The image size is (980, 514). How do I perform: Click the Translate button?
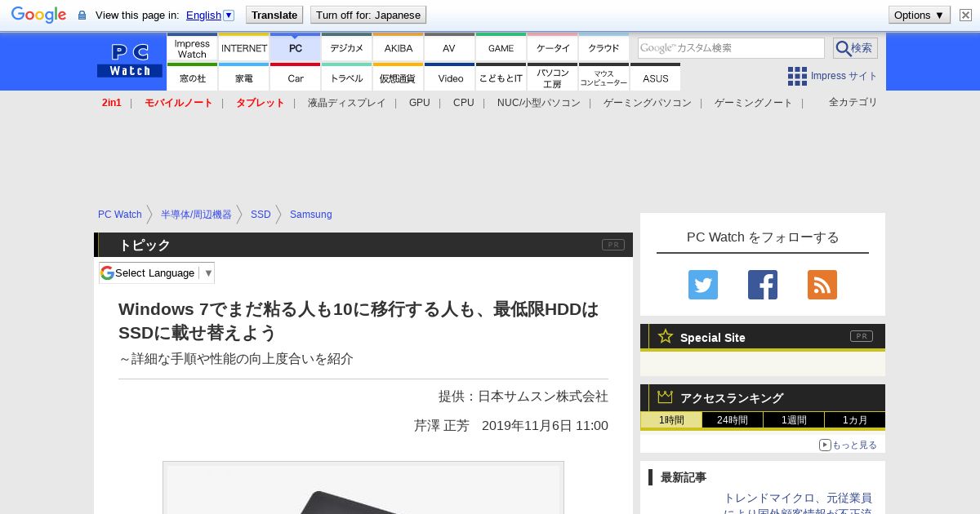pyautogui.click(x=274, y=15)
